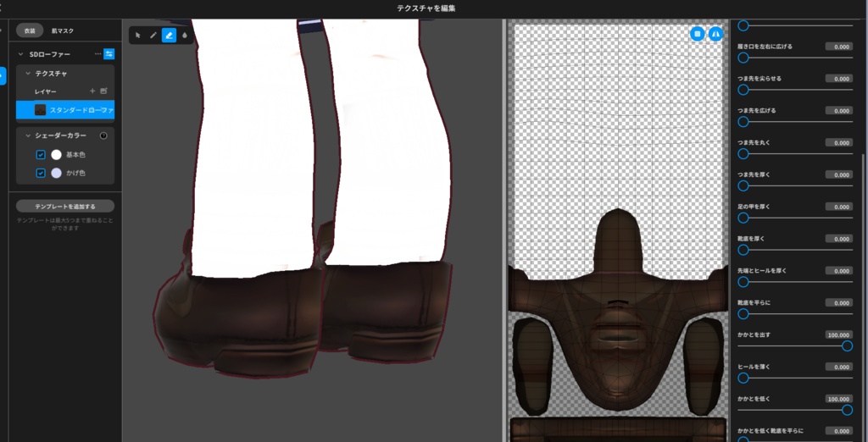Click the 靴底を厚く slider handle
The image size is (868, 442).
click(743, 250)
